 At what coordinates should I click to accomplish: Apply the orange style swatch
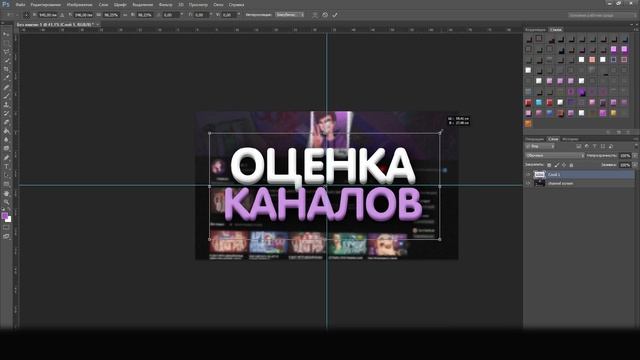pyautogui.click(x=528, y=123)
